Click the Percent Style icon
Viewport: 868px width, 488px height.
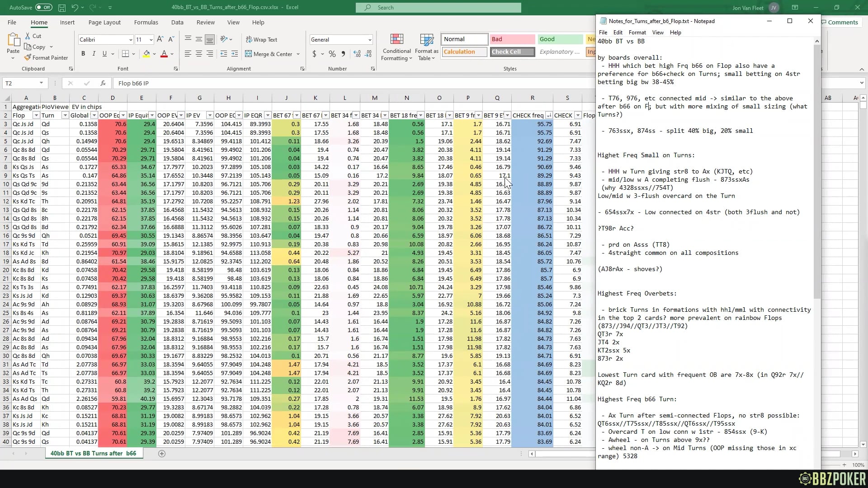tap(332, 54)
